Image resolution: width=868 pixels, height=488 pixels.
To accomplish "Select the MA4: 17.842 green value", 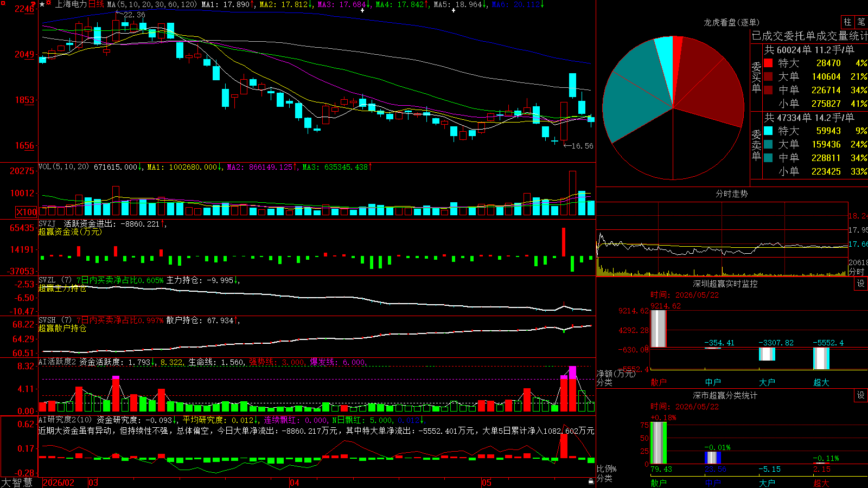I will (x=403, y=4).
